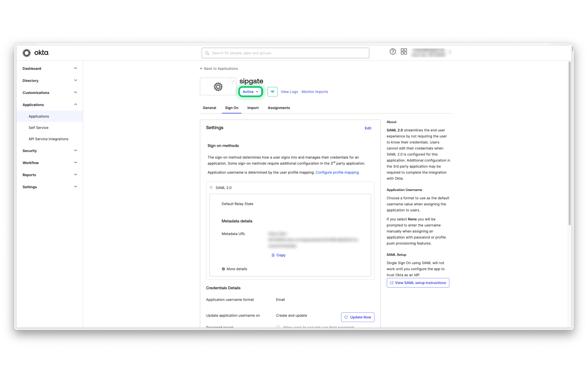This screenshot has height=382, width=588.
Task: Click the external link icon on SAML setup
Action: (x=391, y=283)
